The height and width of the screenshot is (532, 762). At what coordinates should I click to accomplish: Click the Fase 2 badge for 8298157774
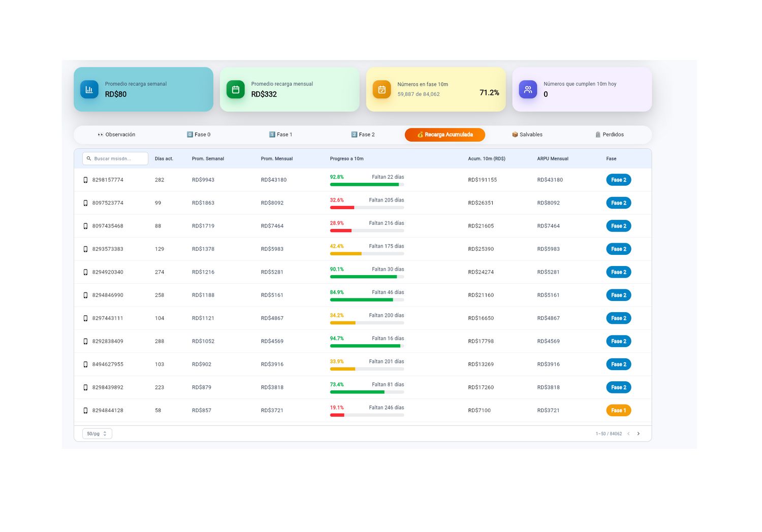point(618,180)
